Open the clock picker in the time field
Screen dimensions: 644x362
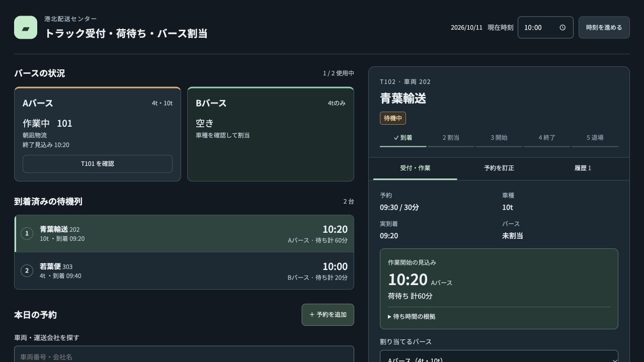(562, 28)
